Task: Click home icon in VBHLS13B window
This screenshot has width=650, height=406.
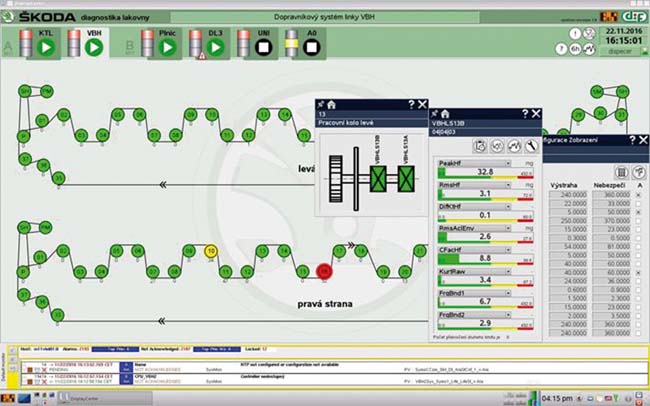Action: tap(445, 114)
